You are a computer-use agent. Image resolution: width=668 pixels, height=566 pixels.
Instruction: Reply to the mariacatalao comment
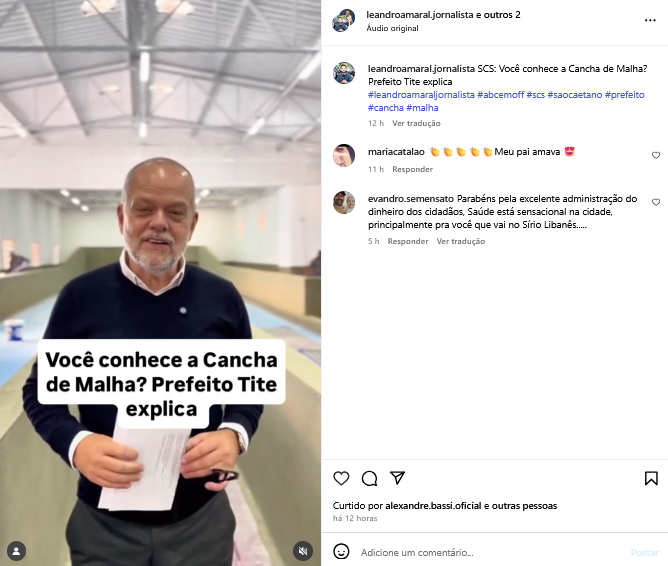tap(412, 169)
